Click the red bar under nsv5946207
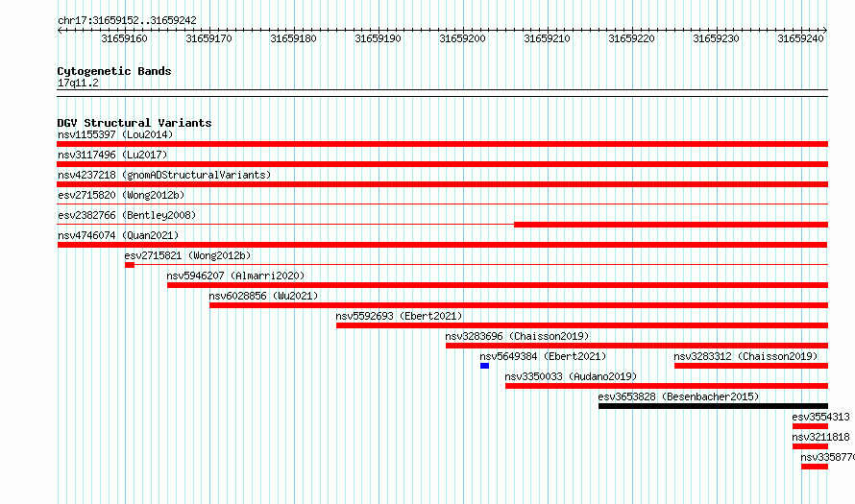This screenshot has height=504, width=855. coord(498,285)
